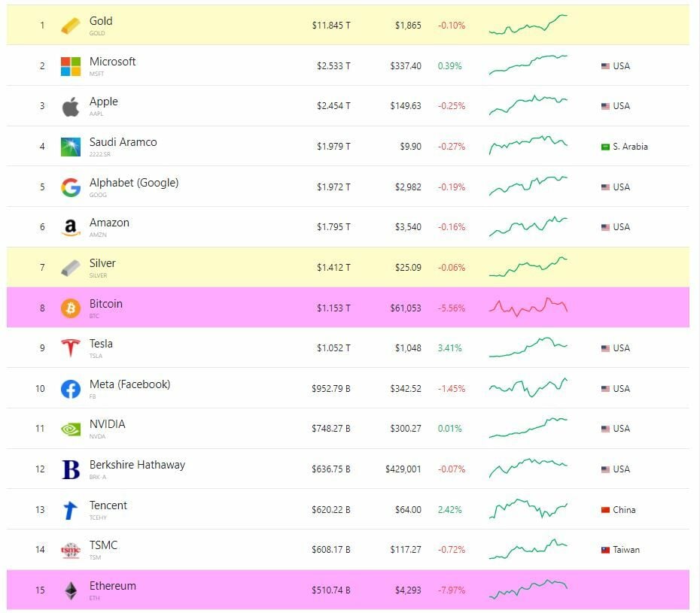Open the Tencent company link

pos(108,505)
